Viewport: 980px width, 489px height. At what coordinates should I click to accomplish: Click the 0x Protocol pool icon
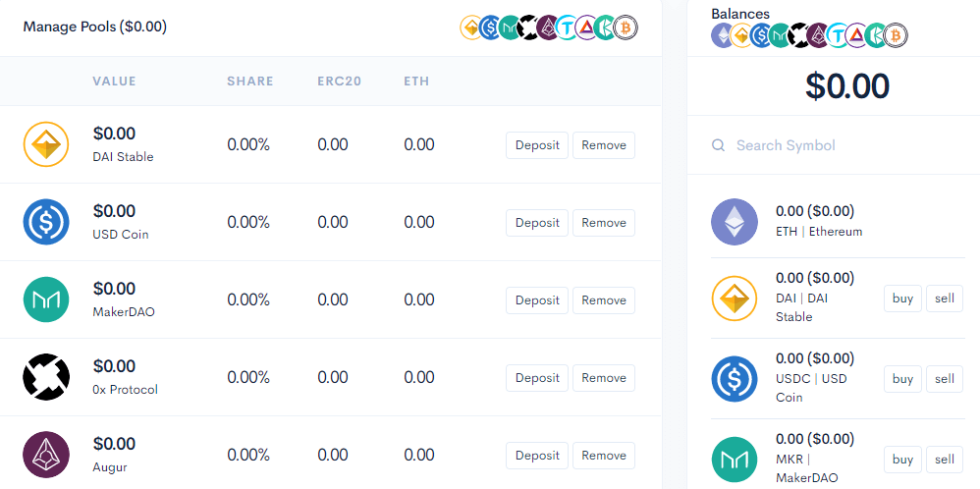(46, 377)
